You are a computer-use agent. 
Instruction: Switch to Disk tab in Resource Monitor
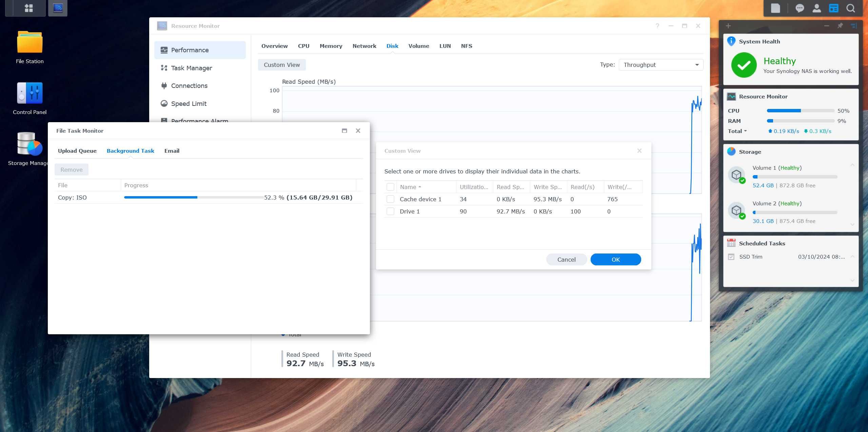coord(392,45)
